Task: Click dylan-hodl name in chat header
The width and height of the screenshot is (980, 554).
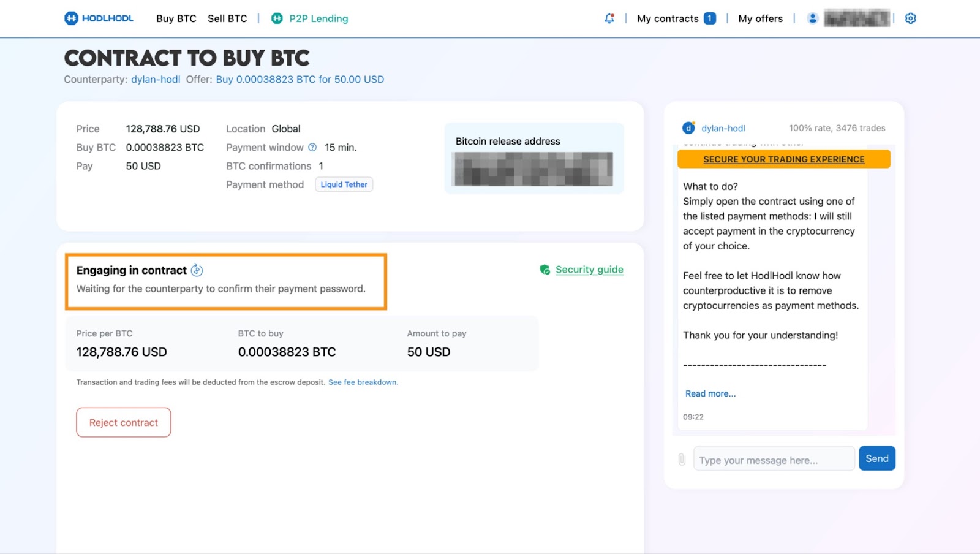Action: [723, 128]
